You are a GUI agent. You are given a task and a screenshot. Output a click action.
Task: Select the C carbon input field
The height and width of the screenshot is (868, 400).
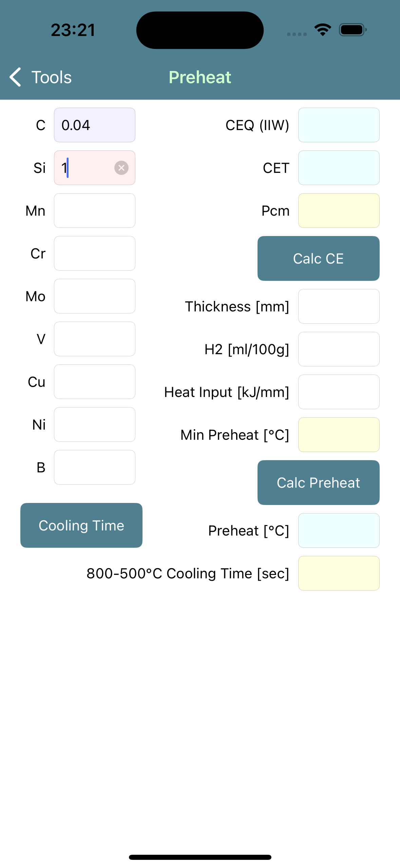pyautogui.click(x=95, y=125)
